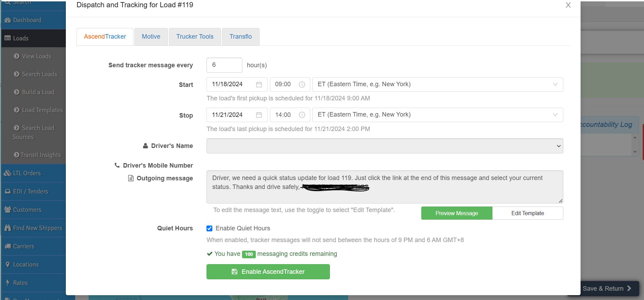The width and height of the screenshot is (644, 300).
Task: Open the Driver's Name dropdown
Action: [x=384, y=146]
